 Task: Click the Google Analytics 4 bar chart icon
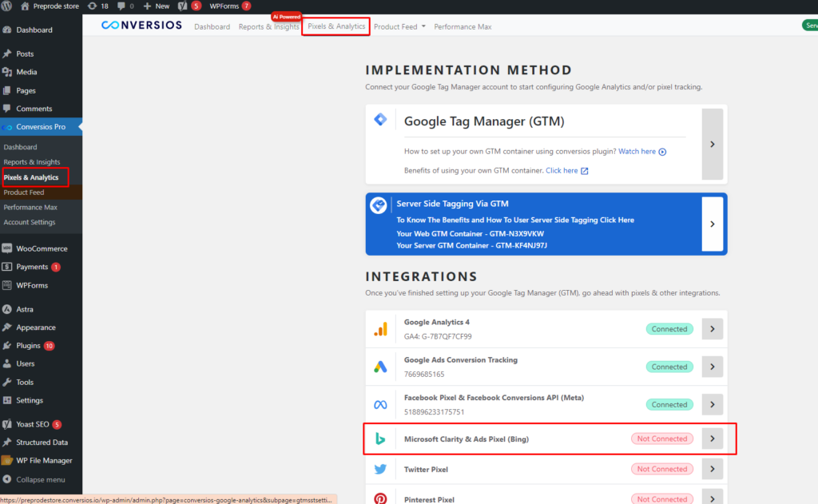pos(380,329)
